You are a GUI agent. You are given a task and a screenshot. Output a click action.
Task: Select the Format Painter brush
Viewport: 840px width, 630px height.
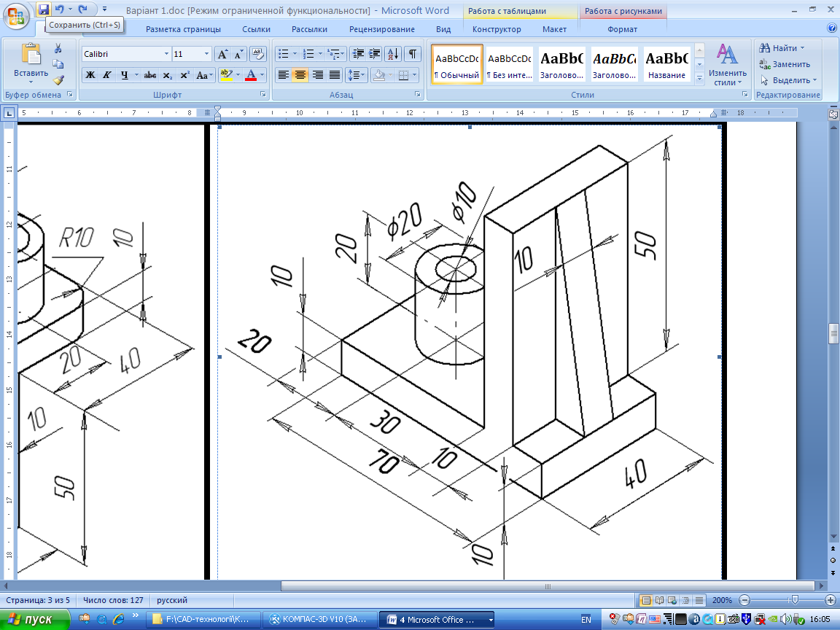pyautogui.click(x=58, y=80)
